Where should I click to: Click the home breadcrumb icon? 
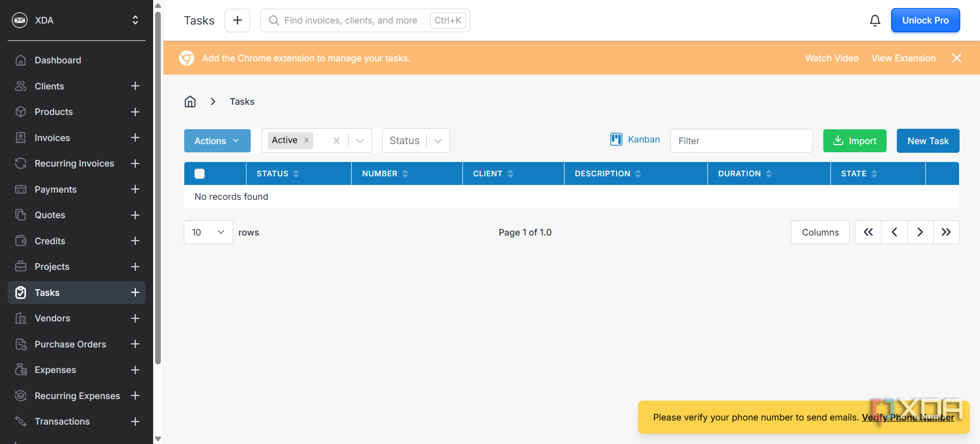(190, 102)
